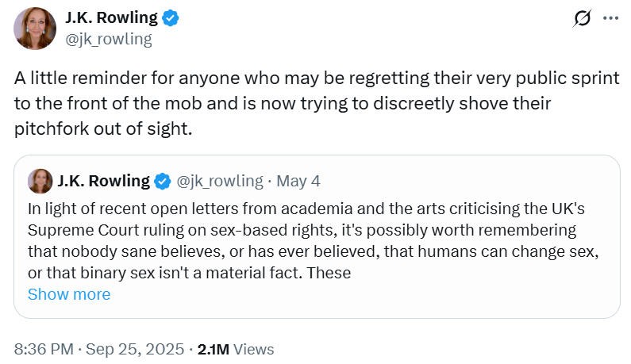Click the blue verified badge beside main author name
The width and height of the screenshot is (631, 364).
[x=170, y=18]
